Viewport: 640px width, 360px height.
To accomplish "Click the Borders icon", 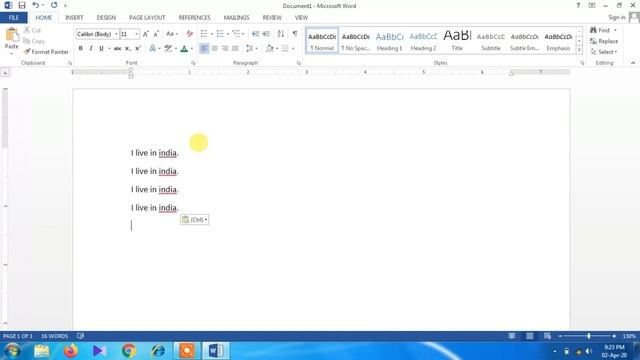I will point(285,49).
